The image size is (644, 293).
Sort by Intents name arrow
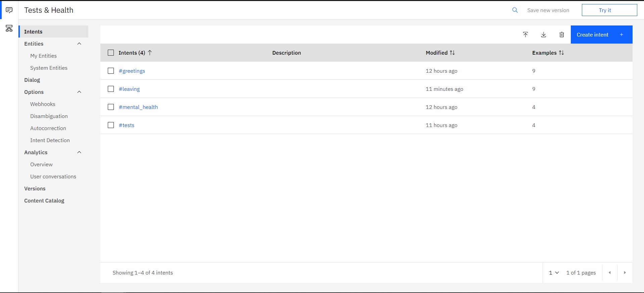pyautogui.click(x=150, y=53)
